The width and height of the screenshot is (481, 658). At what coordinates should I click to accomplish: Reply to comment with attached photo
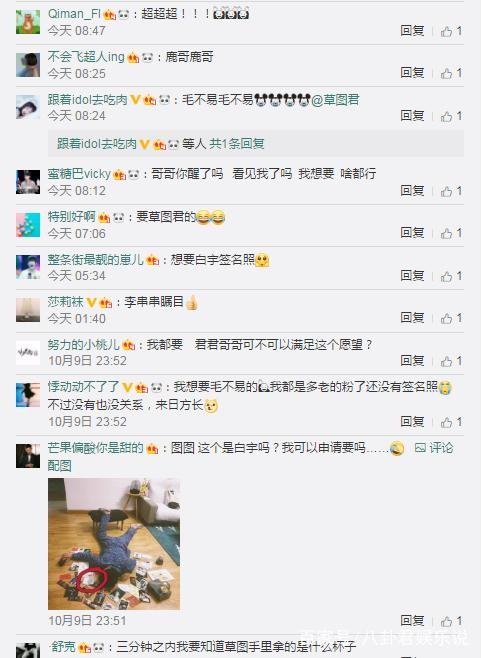412,620
